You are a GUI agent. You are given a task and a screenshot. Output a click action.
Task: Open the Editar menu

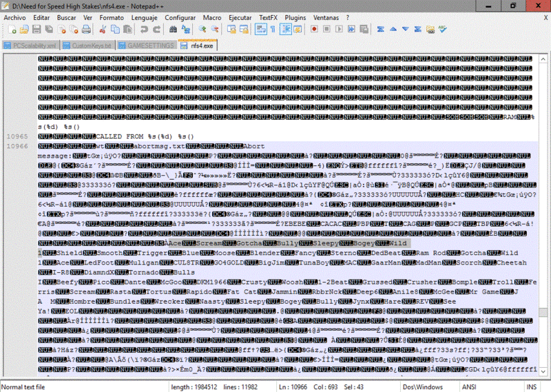41,18
